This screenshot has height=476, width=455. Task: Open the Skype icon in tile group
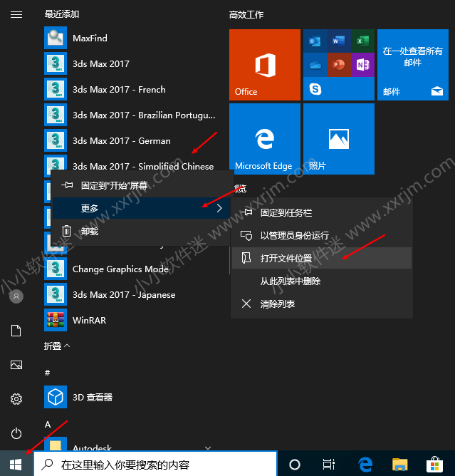[x=315, y=89]
